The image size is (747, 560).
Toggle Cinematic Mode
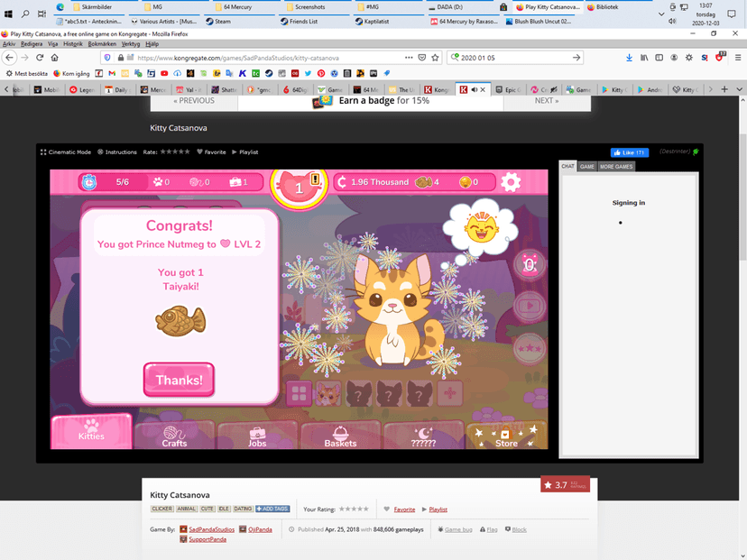click(66, 151)
